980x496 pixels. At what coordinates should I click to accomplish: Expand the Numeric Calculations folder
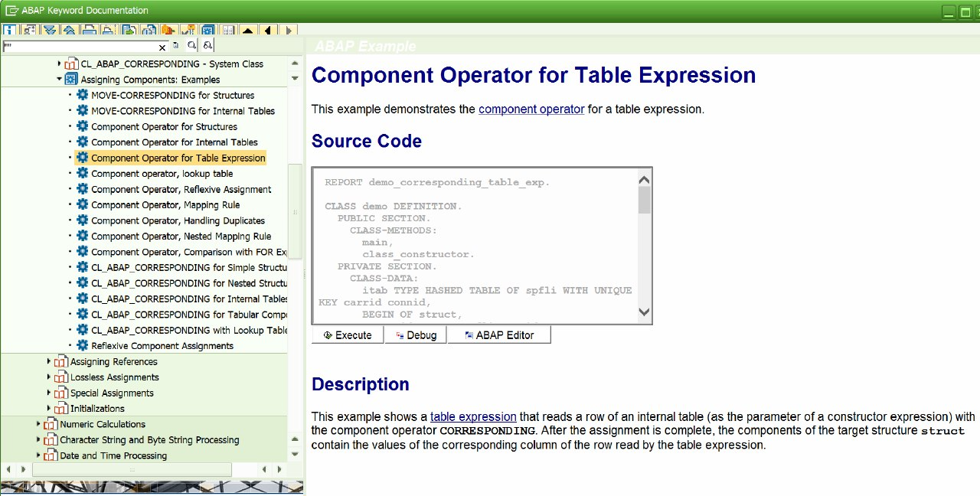[39, 424]
